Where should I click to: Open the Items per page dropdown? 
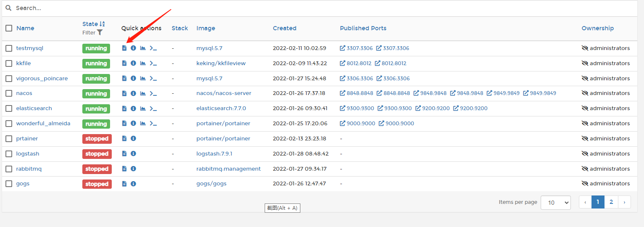[555, 202]
